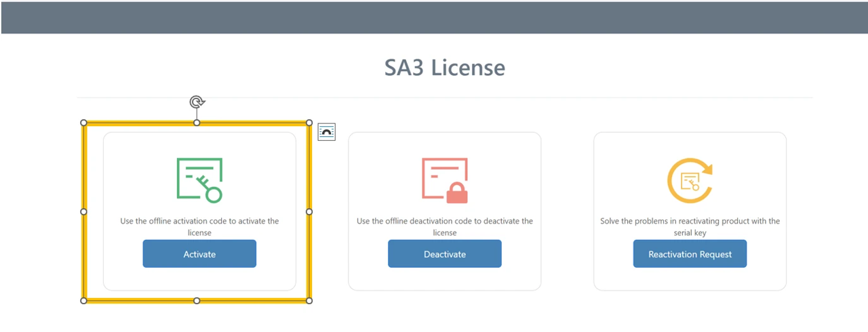868x332 pixels.
Task: Click the offline deactivation code description text
Action: [x=445, y=226]
